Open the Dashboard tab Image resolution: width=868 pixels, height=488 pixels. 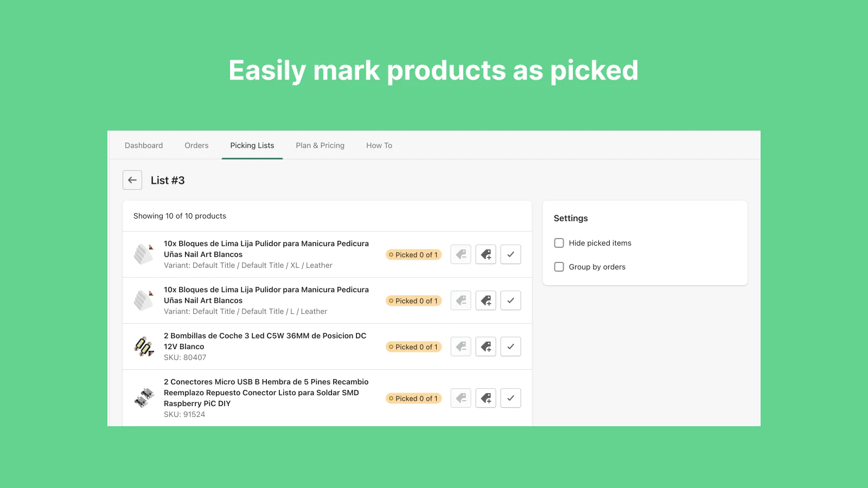[x=144, y=145]
